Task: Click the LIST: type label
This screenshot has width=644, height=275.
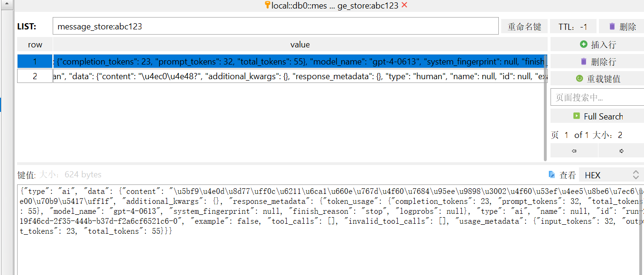Action: [x=27, y=27]
